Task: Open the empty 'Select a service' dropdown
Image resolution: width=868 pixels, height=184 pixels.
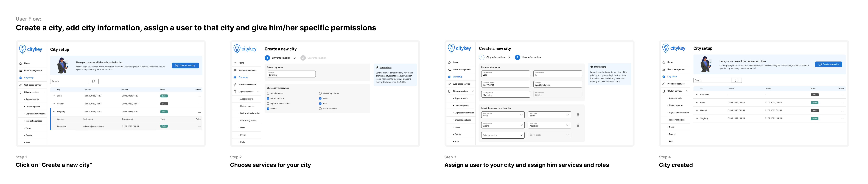Action: coord(502,135)
